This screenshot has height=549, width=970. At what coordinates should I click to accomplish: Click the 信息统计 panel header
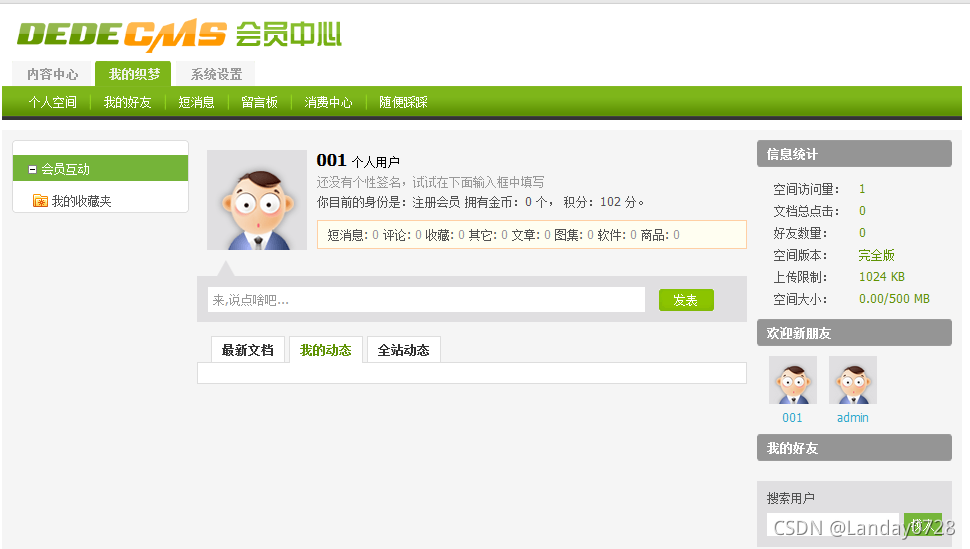pos(854,153)
